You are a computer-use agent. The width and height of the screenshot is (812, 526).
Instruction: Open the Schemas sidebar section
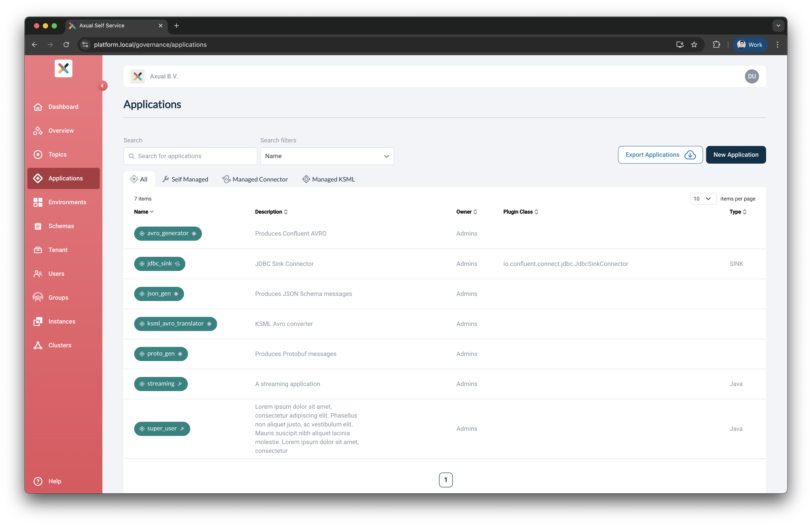coord(61,226)
